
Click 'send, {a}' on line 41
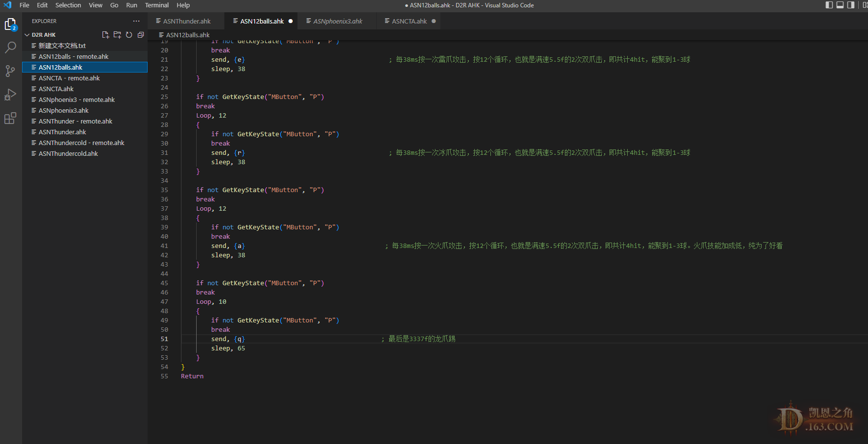(x=228, y=246)
